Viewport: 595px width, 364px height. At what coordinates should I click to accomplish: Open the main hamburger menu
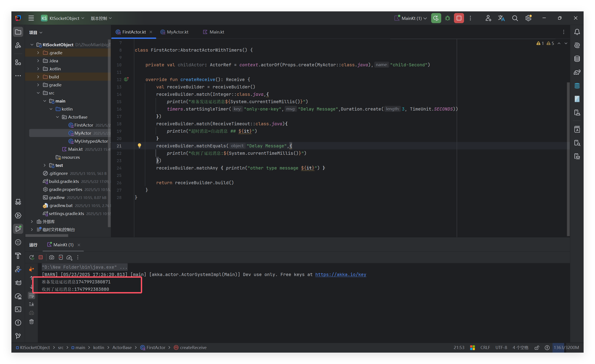pos(31,18)
